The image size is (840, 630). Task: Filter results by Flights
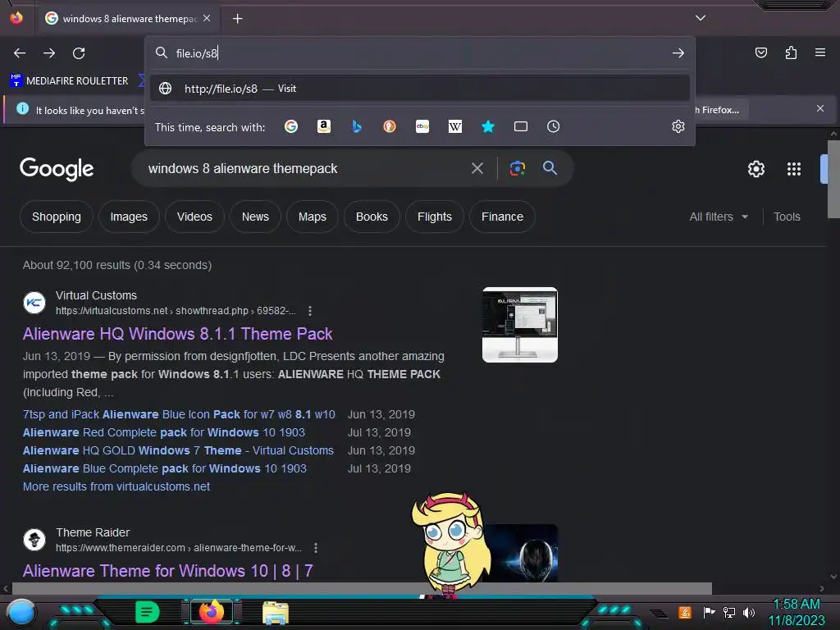tap(435, 217)
